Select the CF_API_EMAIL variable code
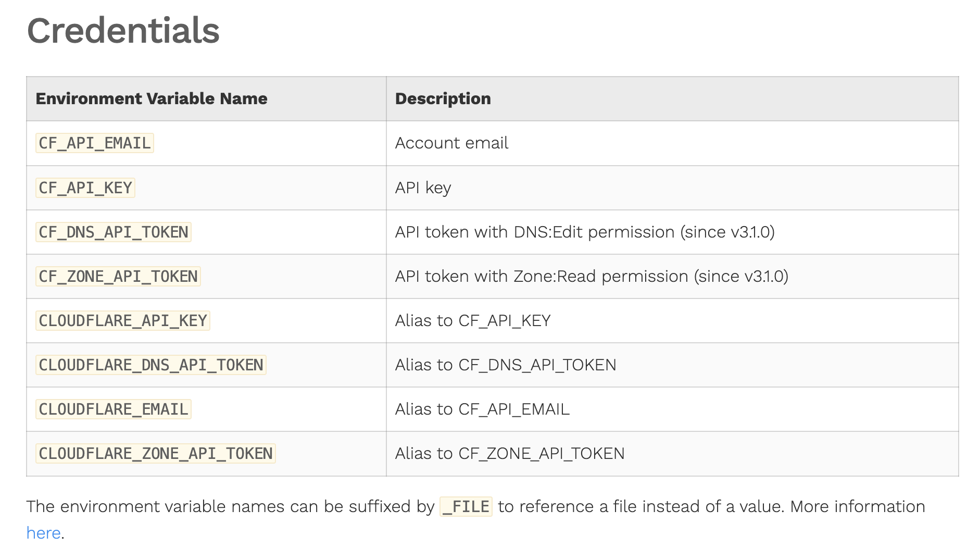This screenshot has height=548, width=980. coord(94,143)
